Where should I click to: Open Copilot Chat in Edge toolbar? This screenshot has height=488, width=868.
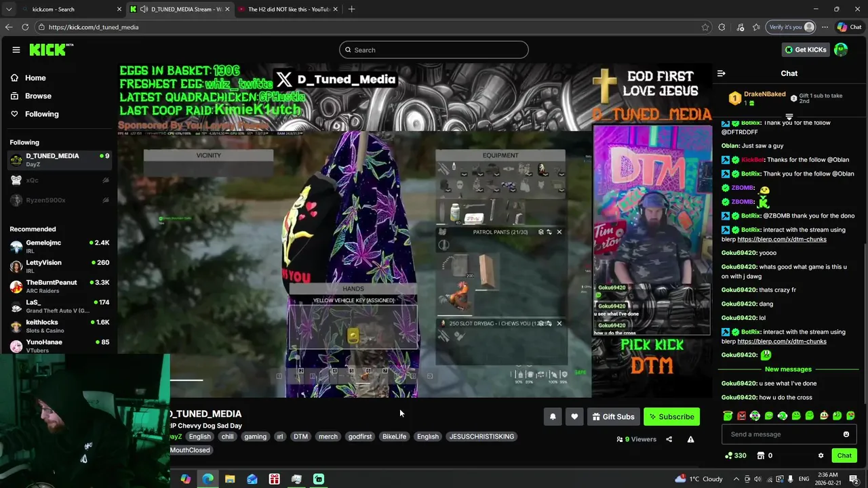click(849, 27)
